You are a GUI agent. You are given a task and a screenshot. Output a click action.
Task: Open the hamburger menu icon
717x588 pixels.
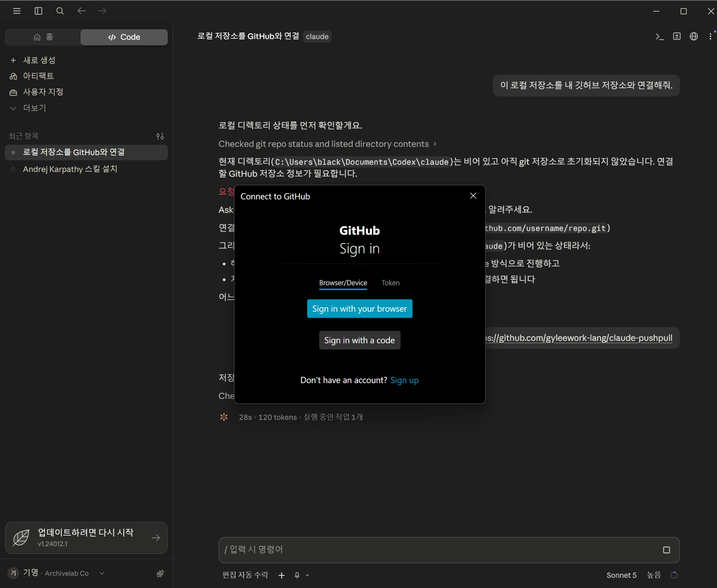(16, 11)
